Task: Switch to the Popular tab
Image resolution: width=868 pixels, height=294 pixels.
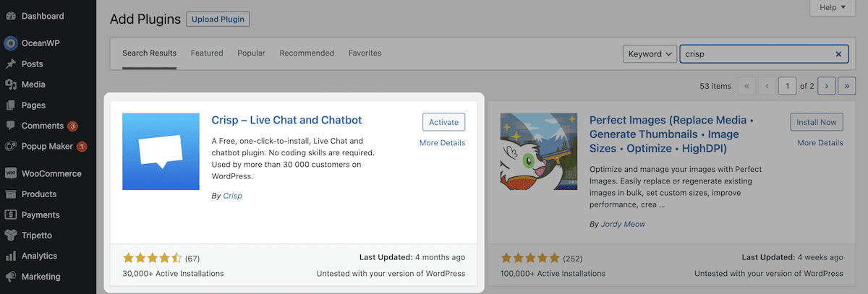Action: [x=251, y=53]
